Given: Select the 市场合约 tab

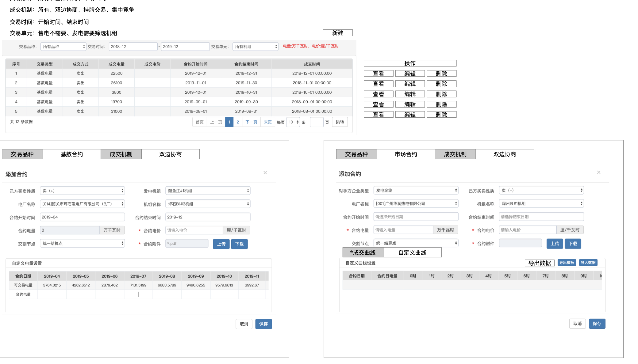Looking at the screenshot, I should 406,154.
